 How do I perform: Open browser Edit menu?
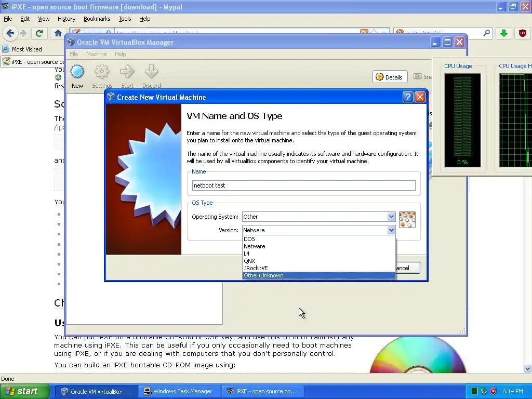(25, 19)
